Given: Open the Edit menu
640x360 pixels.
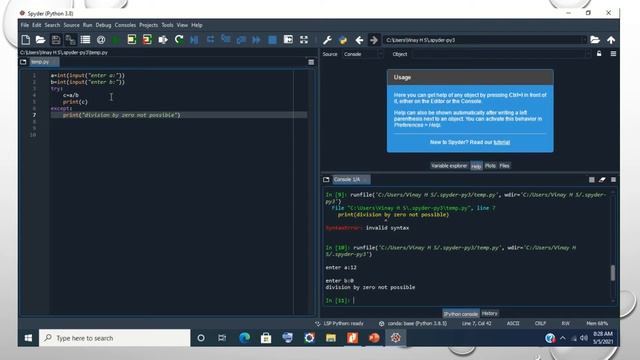Looking at the screenshot, I should (x=37, y=25).
